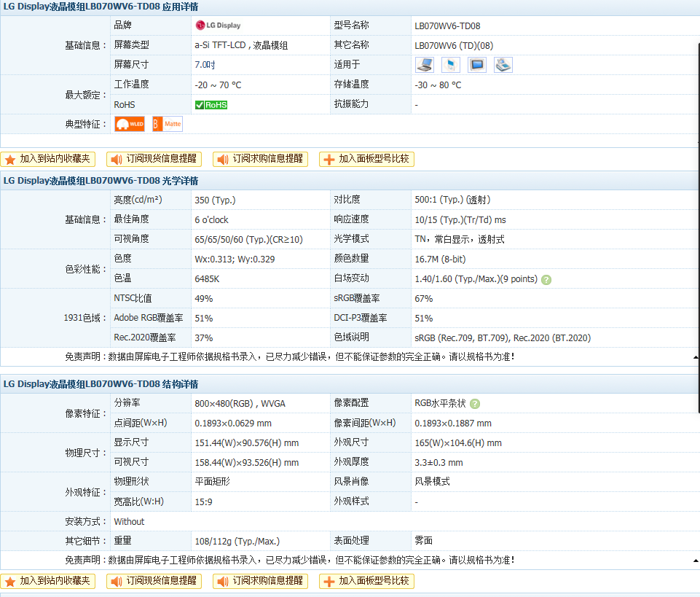Open help icon next to 白场变动 value
700x597 pixels.
coord(546,280)
